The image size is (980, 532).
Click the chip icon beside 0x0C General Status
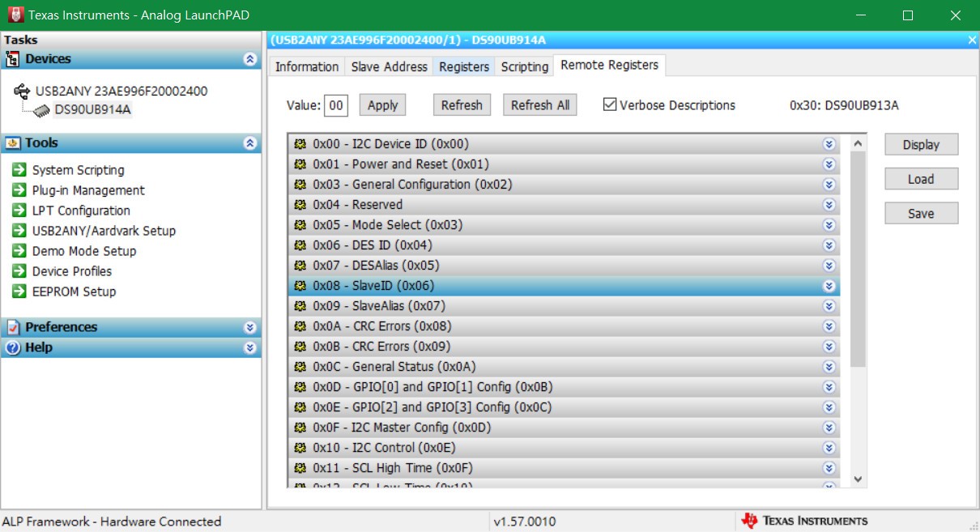tap(300, 367)
